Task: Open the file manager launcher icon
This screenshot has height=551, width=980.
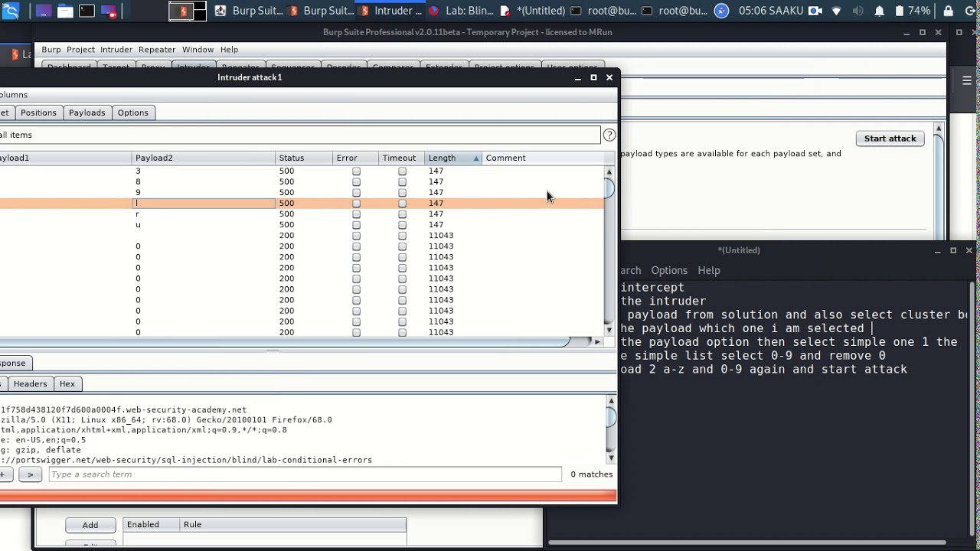Action: (65, 11)
